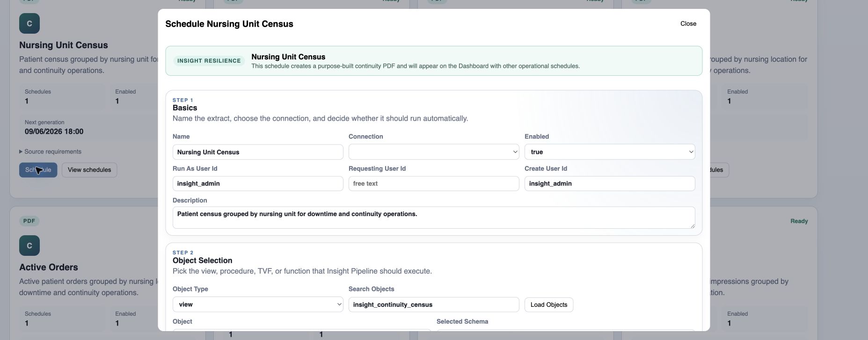
Task: Click the Active Orders card C icon
Action: click(x=29, y=246)
